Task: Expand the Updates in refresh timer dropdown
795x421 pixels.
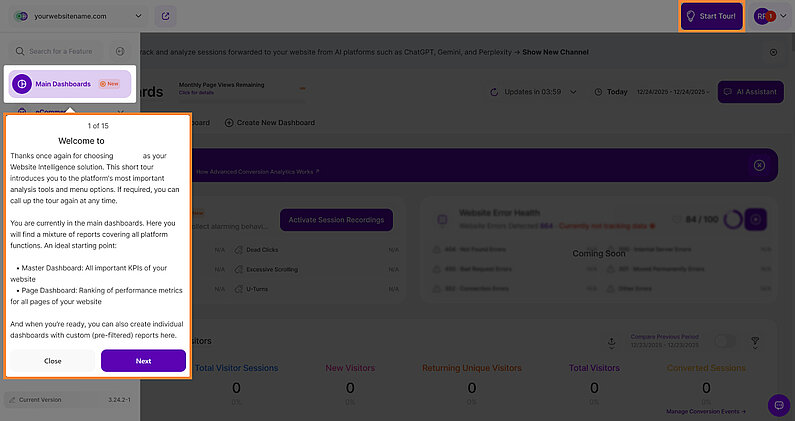Action: tap(537, 92)
